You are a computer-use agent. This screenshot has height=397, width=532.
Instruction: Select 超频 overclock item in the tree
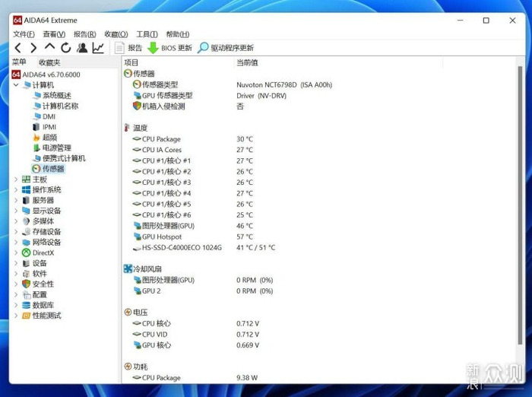(45, 138)
